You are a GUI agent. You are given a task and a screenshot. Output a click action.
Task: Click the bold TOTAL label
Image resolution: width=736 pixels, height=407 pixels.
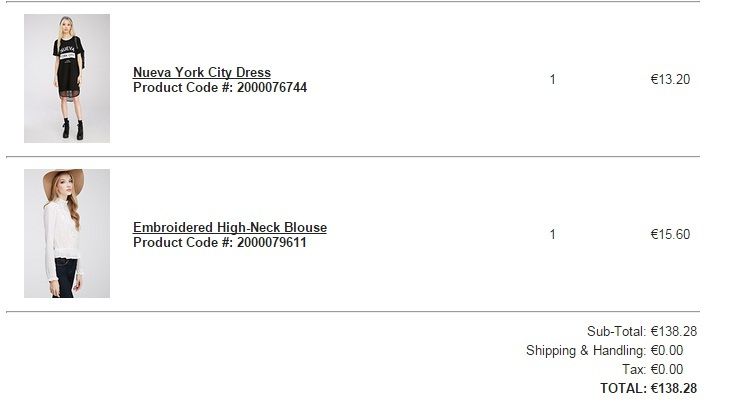click(x=622, y=389)
